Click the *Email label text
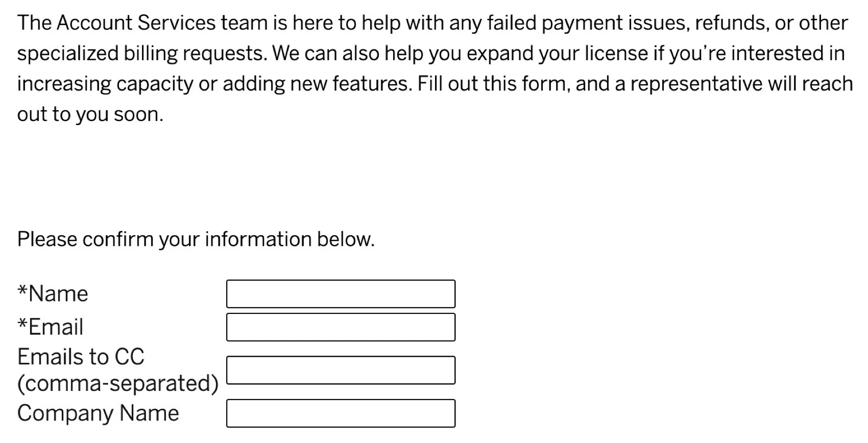This screenshot has height=443, width=868. click(x=55, y=327)
